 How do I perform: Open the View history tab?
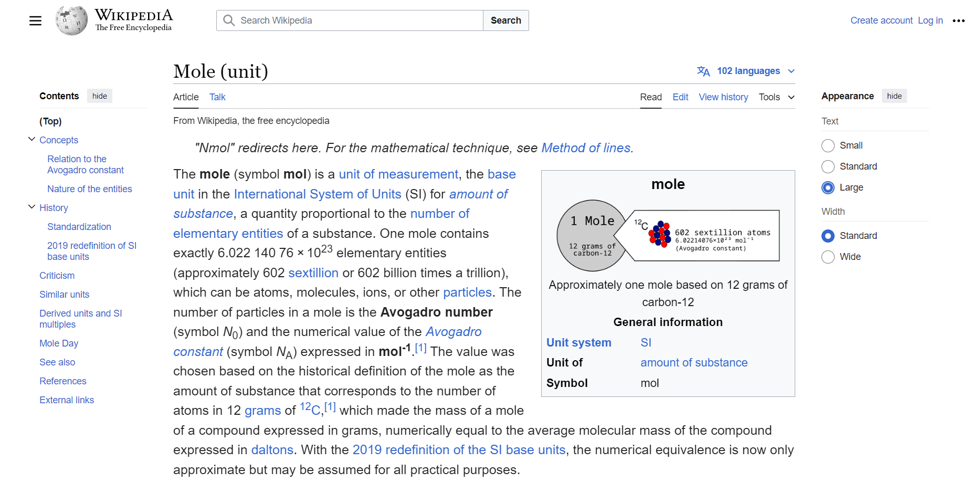(723, 97)
